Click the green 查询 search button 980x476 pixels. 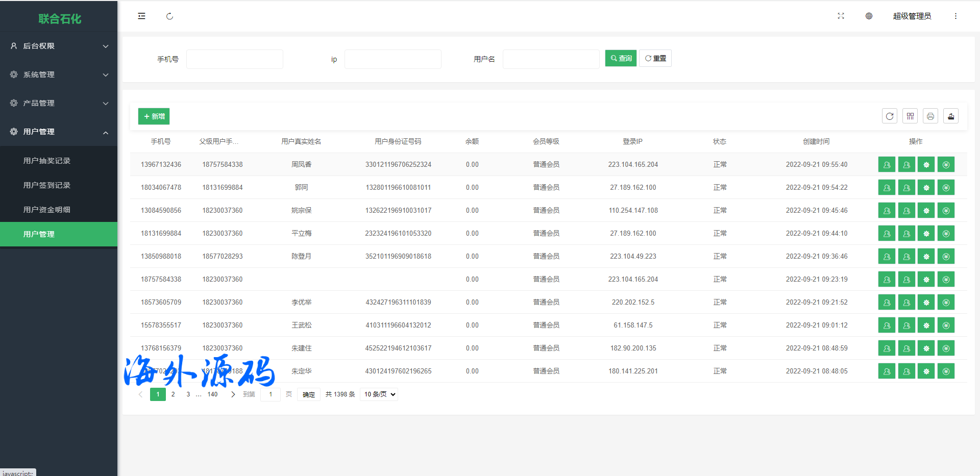621,59
